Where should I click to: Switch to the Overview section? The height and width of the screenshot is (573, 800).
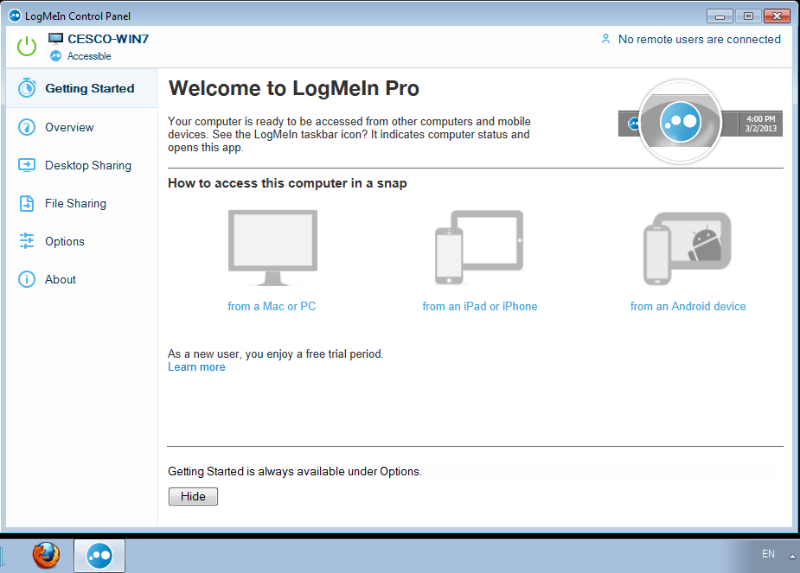tap(82, 127)
